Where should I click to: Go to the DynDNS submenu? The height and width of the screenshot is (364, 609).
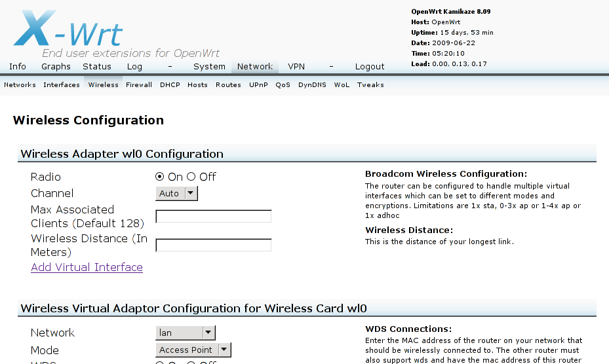tap(312, 85)
